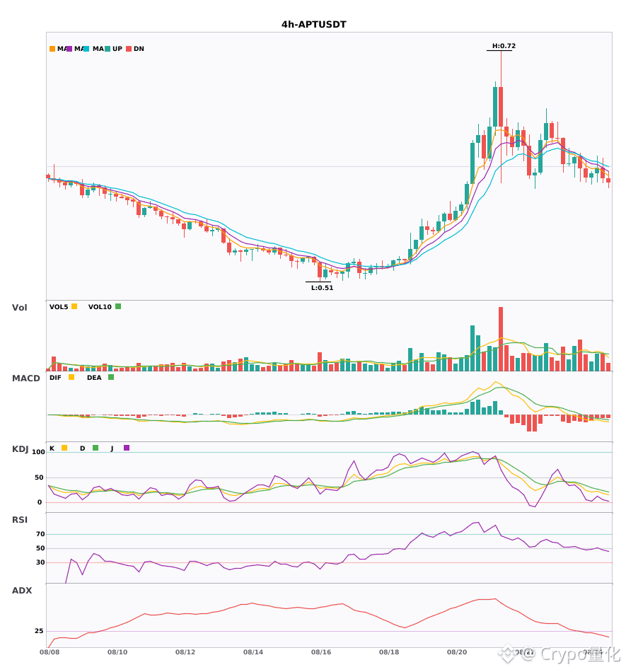This screenshot has height=672, width=626.
Task: Click the KDJ 0 axis value
Action: tap(40, 502)
